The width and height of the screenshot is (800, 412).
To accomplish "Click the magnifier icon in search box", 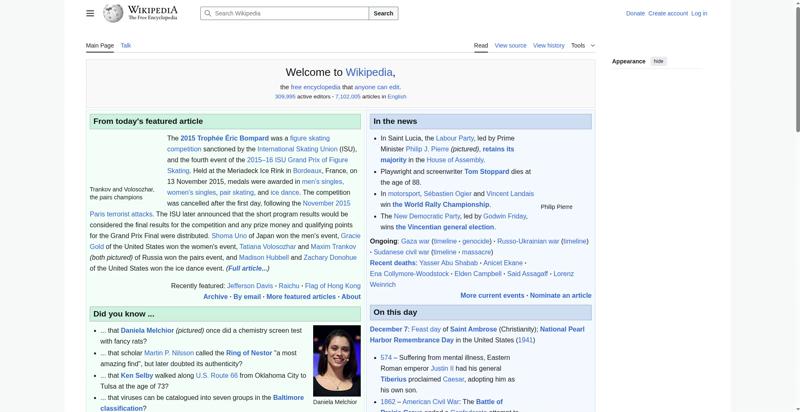I will tap(208, 13).
